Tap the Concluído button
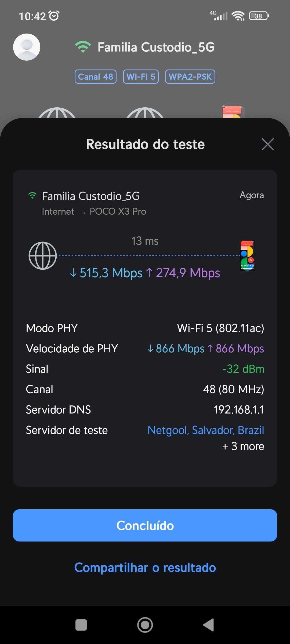The image size is (290, 644). [145, 525]
